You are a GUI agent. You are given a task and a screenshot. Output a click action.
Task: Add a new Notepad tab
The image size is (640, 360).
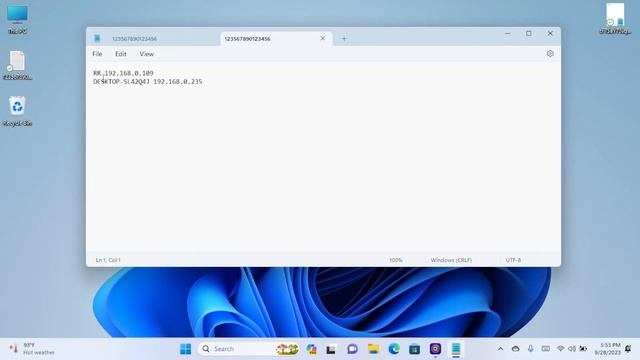point(344,38)
